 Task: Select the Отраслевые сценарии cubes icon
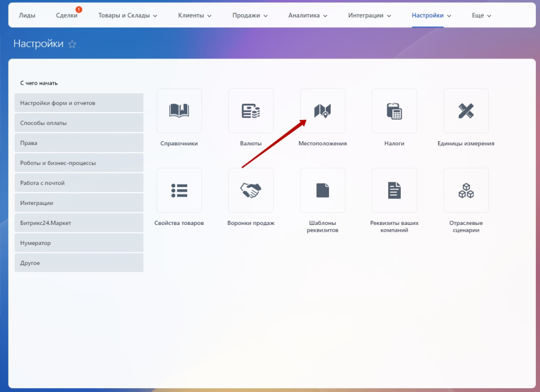[466, 190]
